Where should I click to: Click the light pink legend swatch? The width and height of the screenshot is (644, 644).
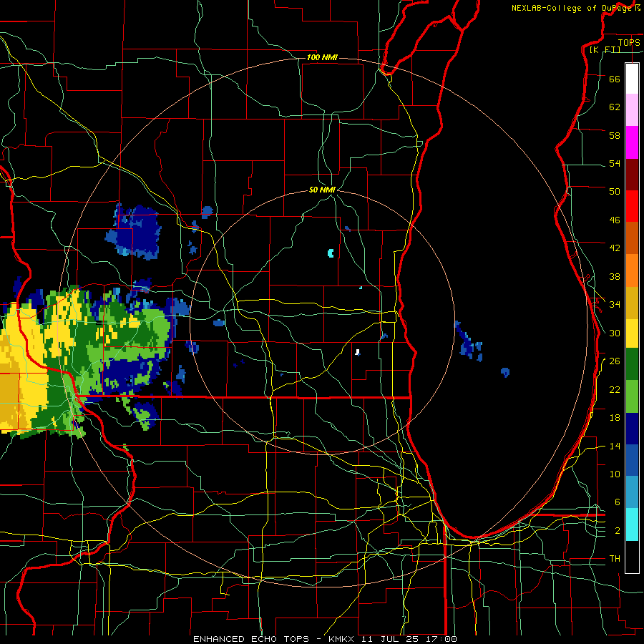pos(632,110)
